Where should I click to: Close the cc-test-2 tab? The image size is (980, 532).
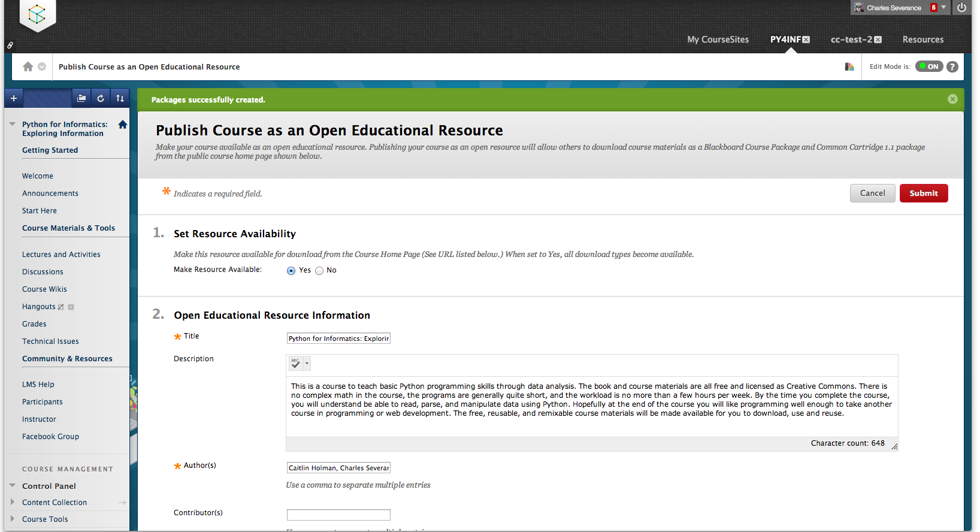(878, 40)
